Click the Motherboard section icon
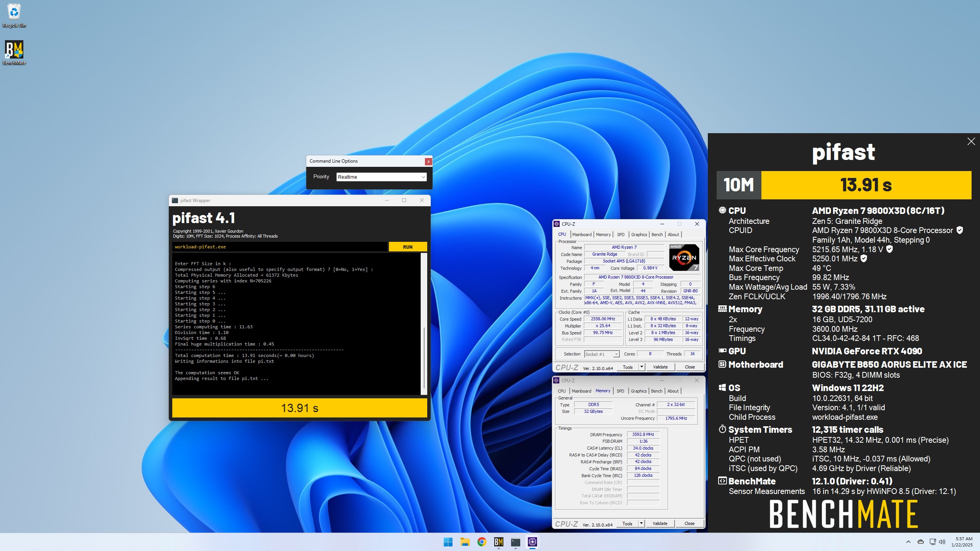Image resolution: width=980 pixels, height=551 pixels. (x=722, y=364)
